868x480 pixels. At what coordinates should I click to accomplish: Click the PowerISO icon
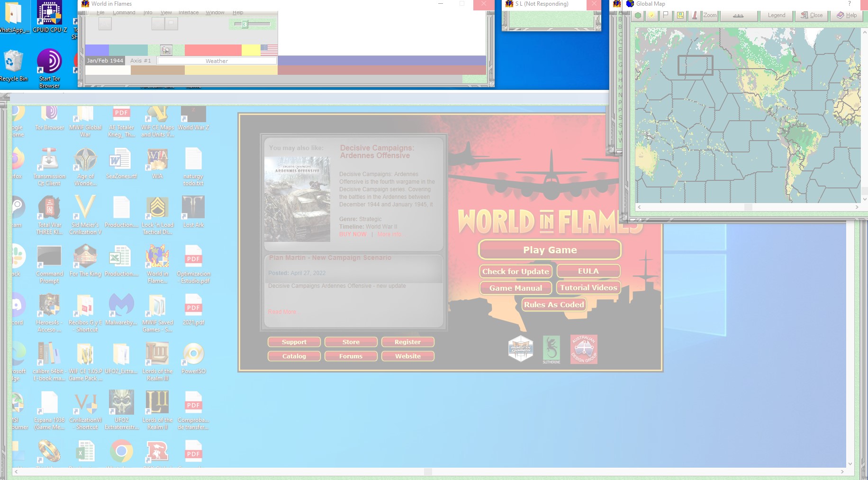point(193,359)
